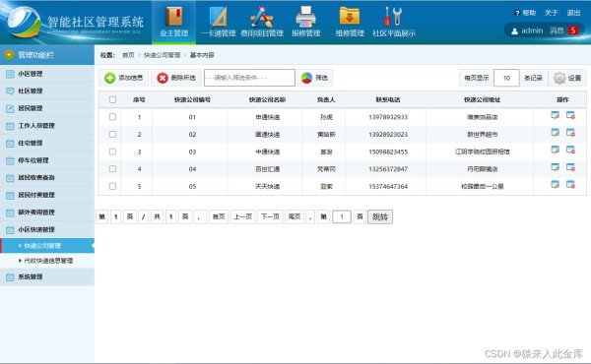
Task: Click the 首页 pagination button
Action: (219, 216)
